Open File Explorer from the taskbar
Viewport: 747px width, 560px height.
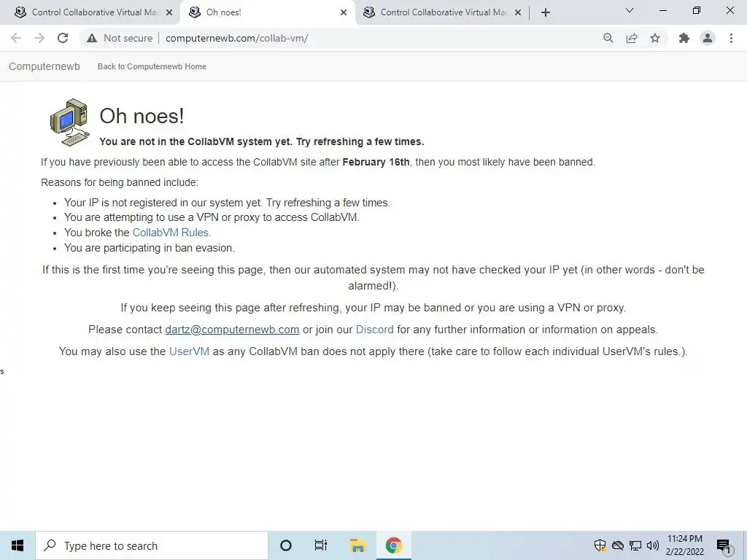(357, 545)
